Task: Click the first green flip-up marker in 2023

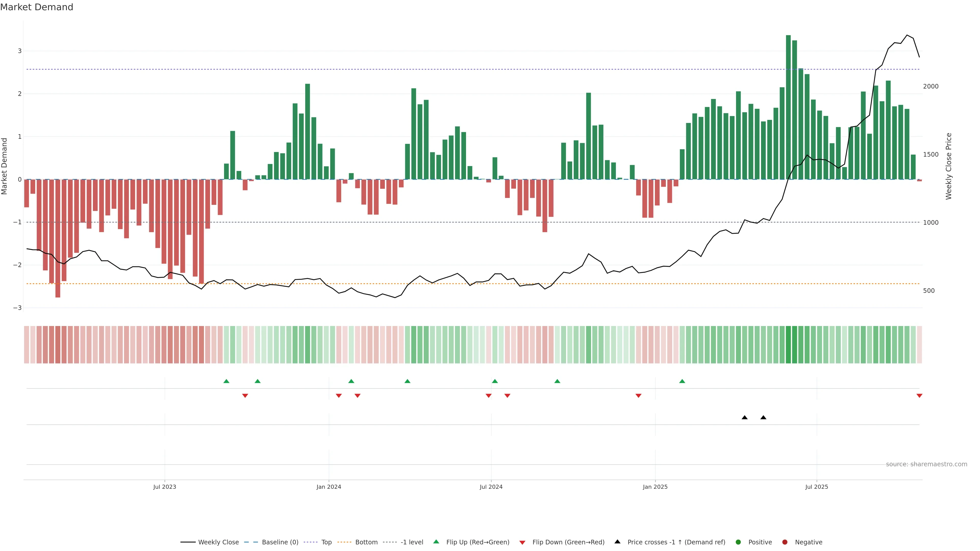Action: (x=226, y=381)
